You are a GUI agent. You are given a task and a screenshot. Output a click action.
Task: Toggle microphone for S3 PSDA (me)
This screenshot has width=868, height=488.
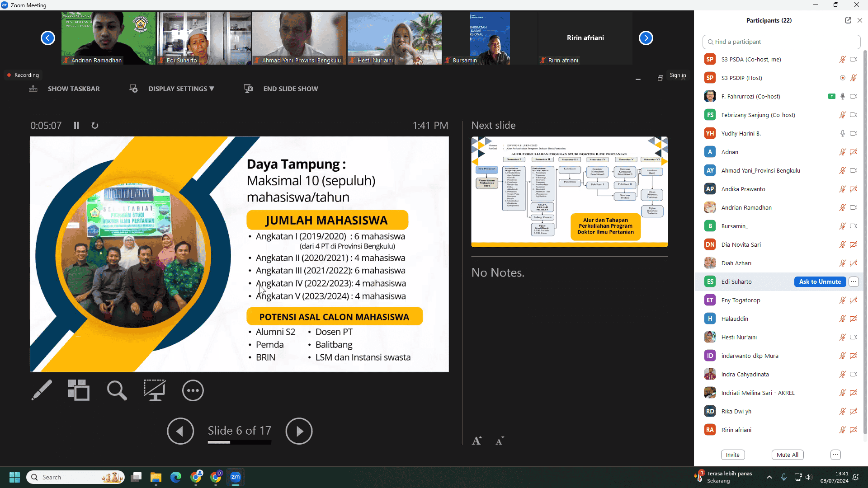842,59
